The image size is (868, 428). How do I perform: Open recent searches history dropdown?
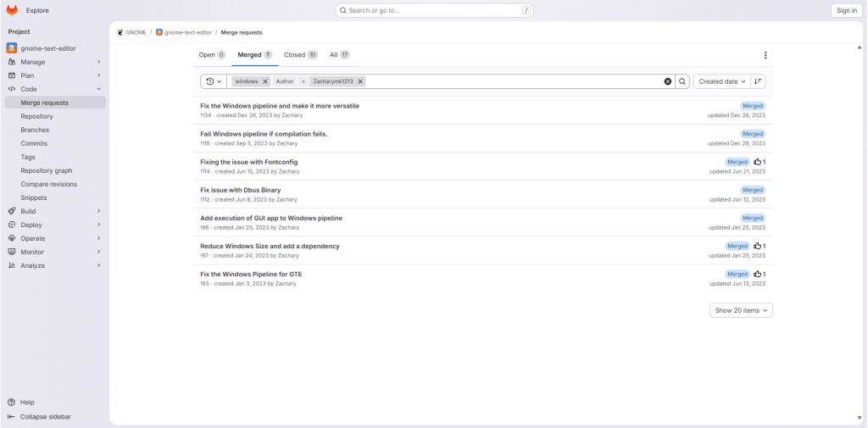pos(214,81)
